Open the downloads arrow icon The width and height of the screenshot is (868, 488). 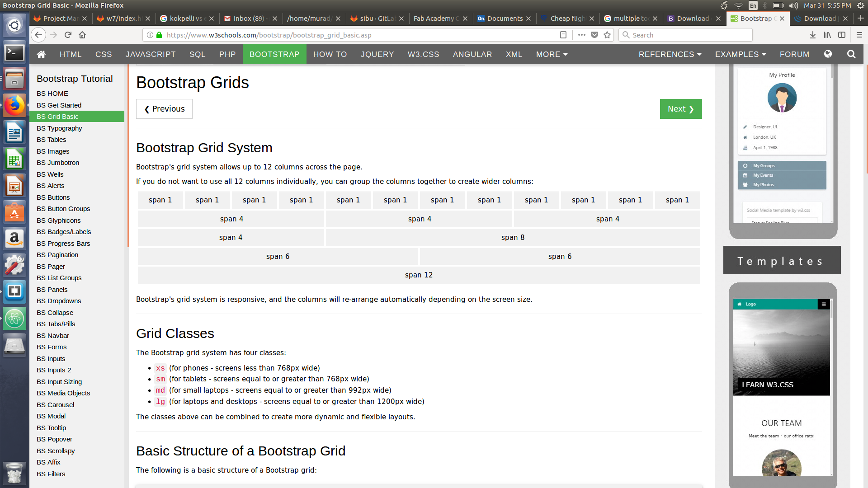[x=813, y=35]
